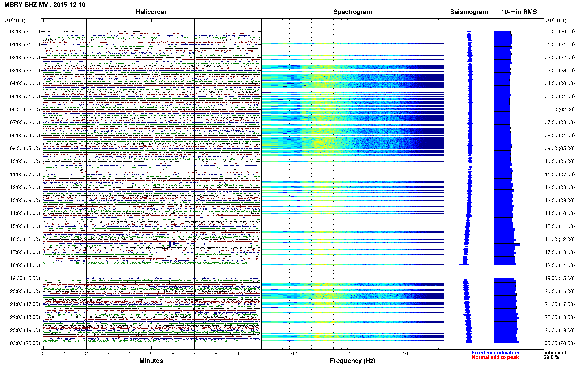Screen dimensions: 588x368
Task: Select the 'Spectrogram' panel heading
Action: (352, 12)
